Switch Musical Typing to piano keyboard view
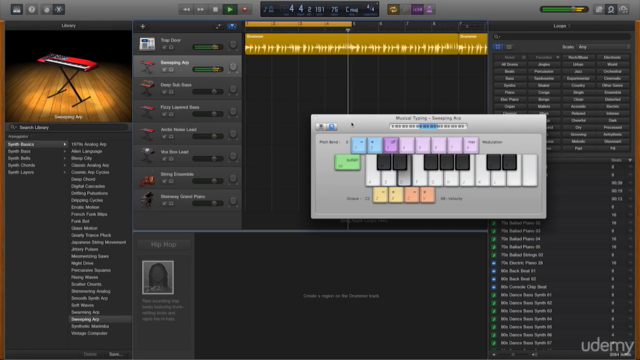This screenshot has width=640, height=360. [321, 127]
